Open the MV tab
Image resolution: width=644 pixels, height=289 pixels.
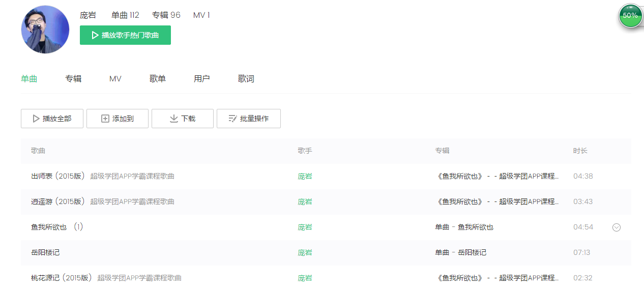point(115,79)
